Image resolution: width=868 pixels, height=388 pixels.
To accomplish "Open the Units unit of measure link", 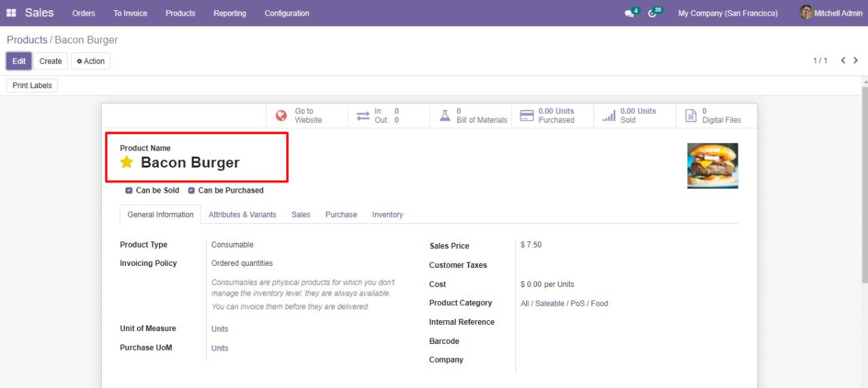I will (x=220, y=329).
